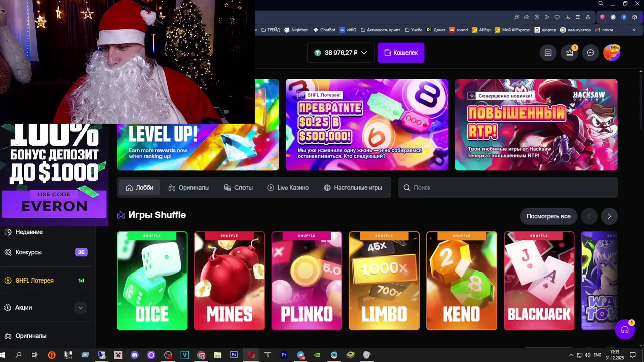Expand the 38 976,27 ₽ balance dropdown
The image size is (644, 362).
click(x=341, y=53)
